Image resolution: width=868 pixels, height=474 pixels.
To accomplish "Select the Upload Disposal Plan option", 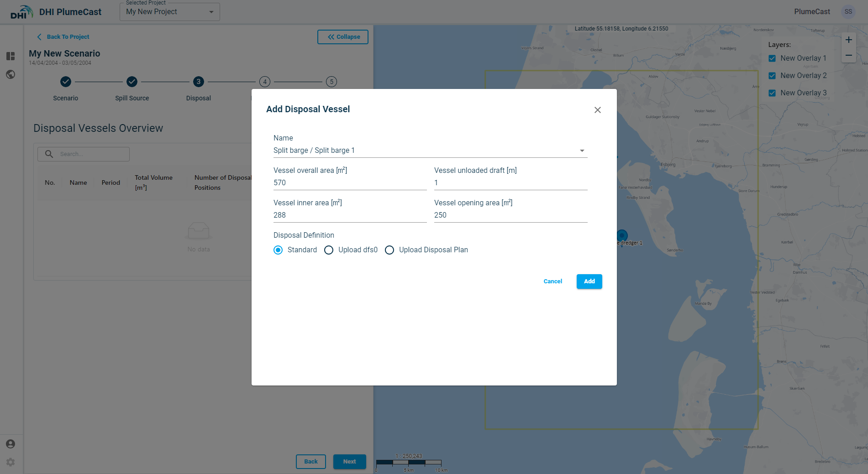I will pyautogui.click(x=389, y=250).
